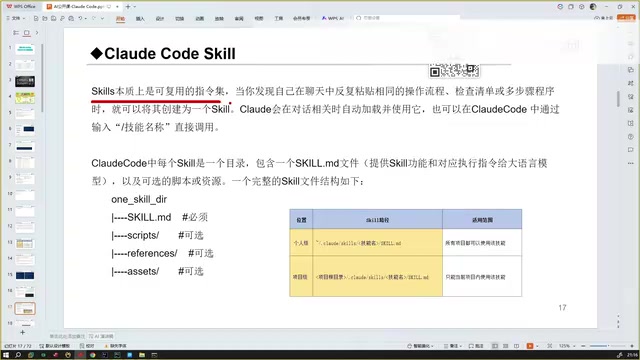The width and height of the screenshot is (640, 360).
Task: Go to the 动画 (Animations) ribbon tab
Action: point(200,18)
